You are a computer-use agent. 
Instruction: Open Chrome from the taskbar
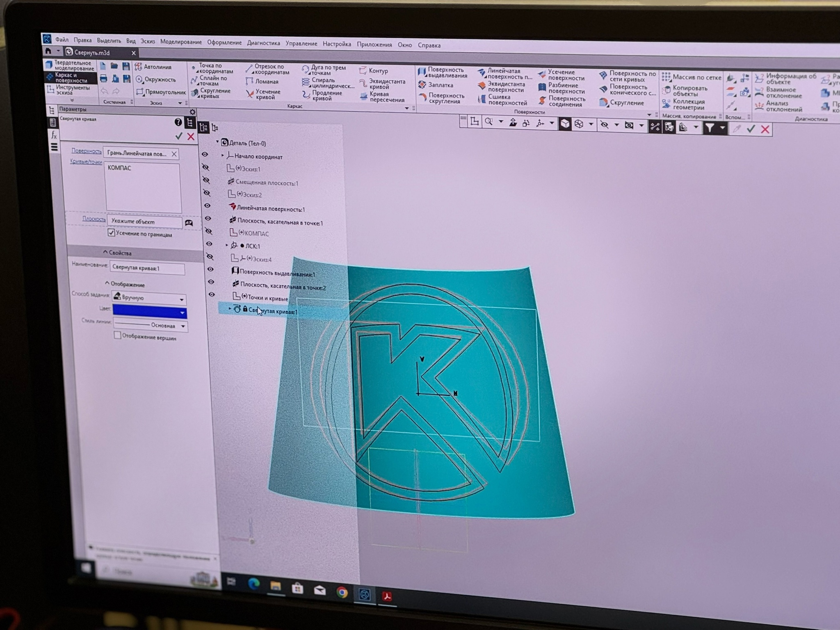342,592
